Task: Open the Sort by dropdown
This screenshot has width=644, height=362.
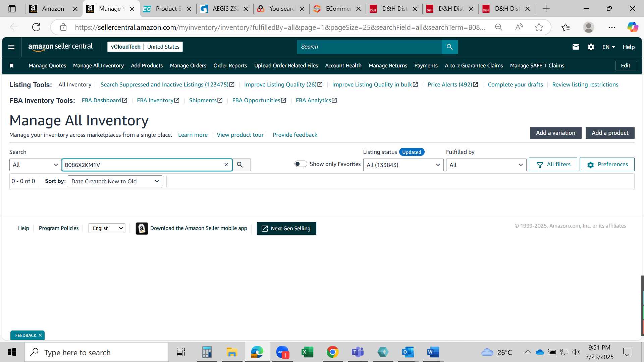Action: 115,181
